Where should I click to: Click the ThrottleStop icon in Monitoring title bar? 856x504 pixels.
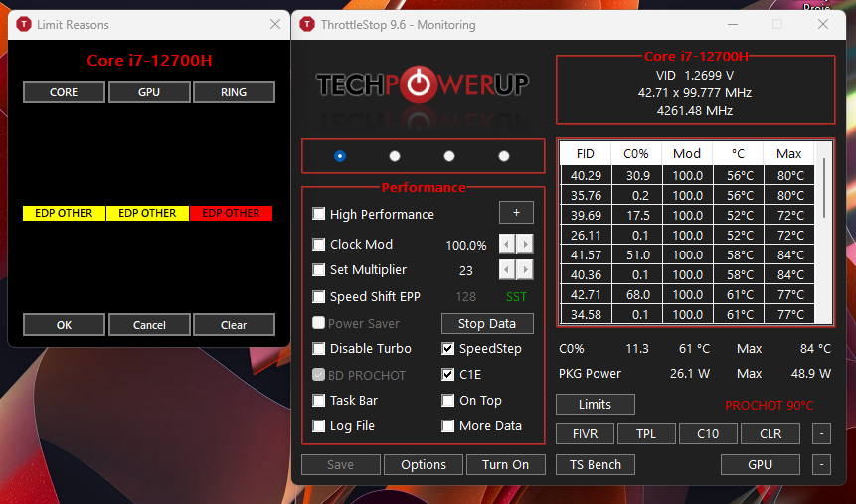pyautogui.click(x=307, y=25)
